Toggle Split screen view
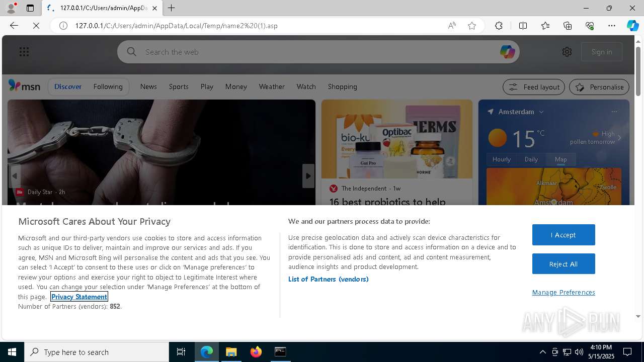Viewport: 644px width, 362px height. [x=523, y=26]
